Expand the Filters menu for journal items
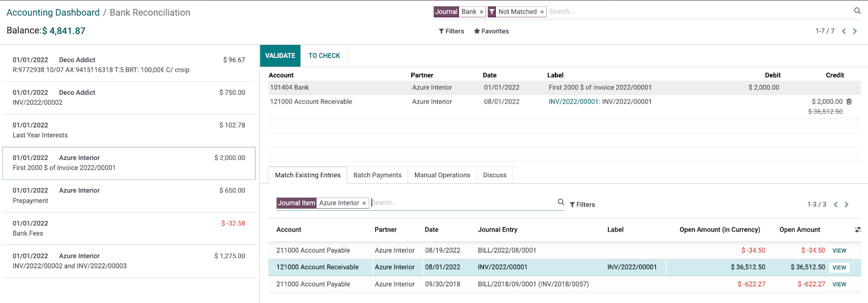The image size is (868, 303). tap(582, 204)
